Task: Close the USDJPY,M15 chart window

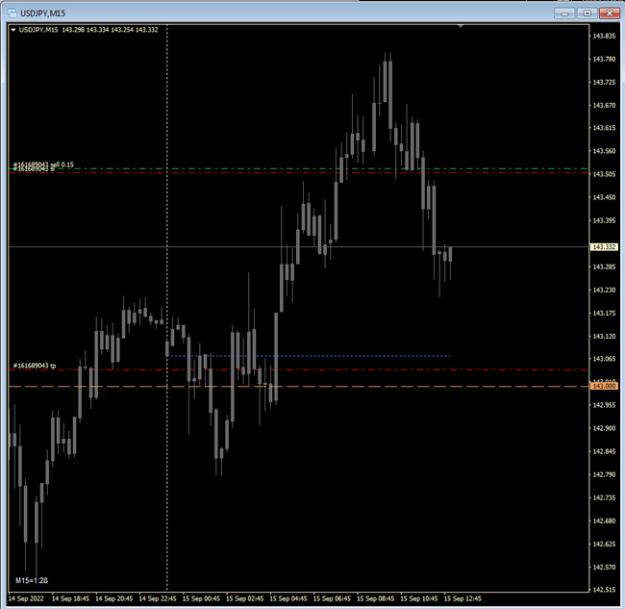Action: [x=609, y=14]
